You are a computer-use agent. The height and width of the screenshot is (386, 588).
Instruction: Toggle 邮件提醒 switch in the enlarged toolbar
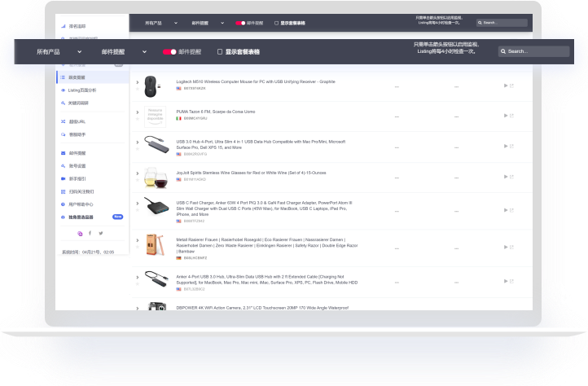tap(169, 52)
